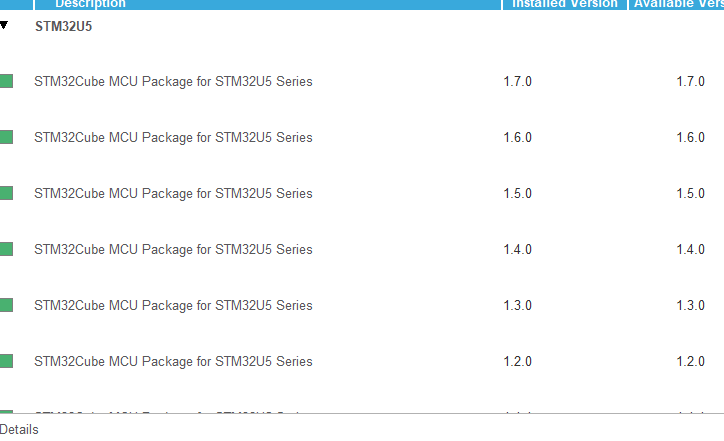
Task: Click available version 1.2.0 cell
Action: [x=690, y=361]
